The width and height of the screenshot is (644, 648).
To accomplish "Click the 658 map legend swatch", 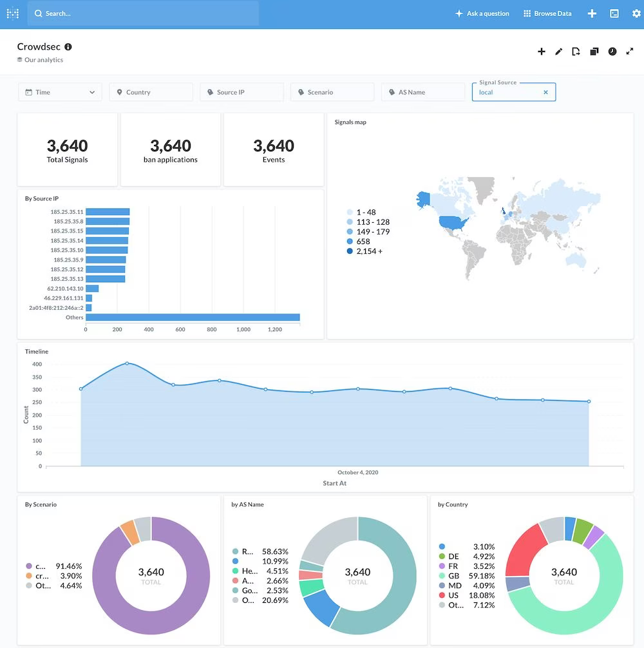I will [x=350, y=242].
